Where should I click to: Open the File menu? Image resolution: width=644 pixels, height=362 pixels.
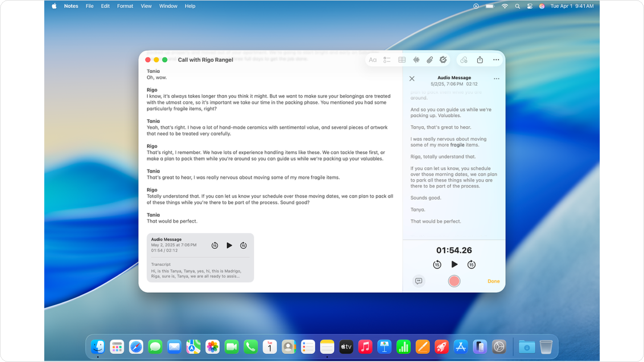click(90, 6)
